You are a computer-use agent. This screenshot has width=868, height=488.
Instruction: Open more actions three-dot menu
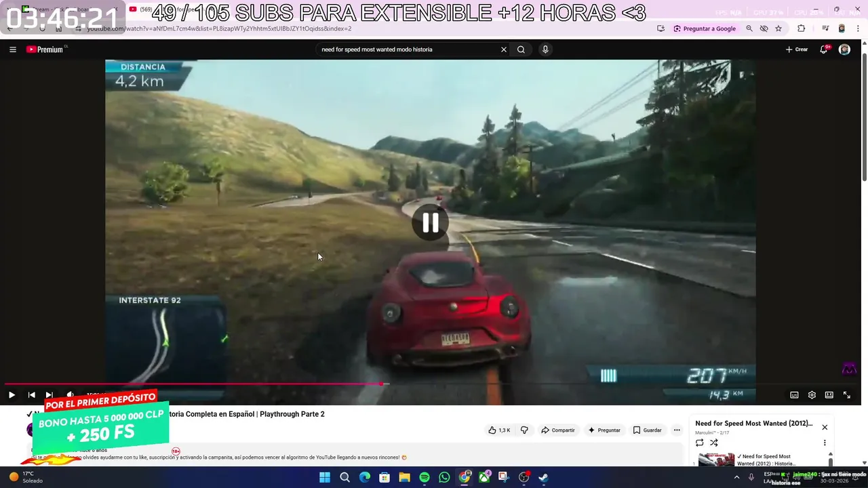[677, 430]
